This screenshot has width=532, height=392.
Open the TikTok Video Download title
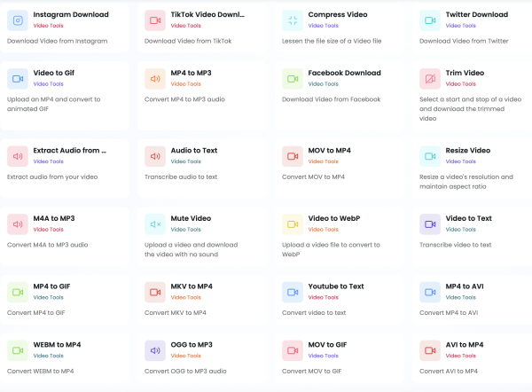click(x=207, y=15)
